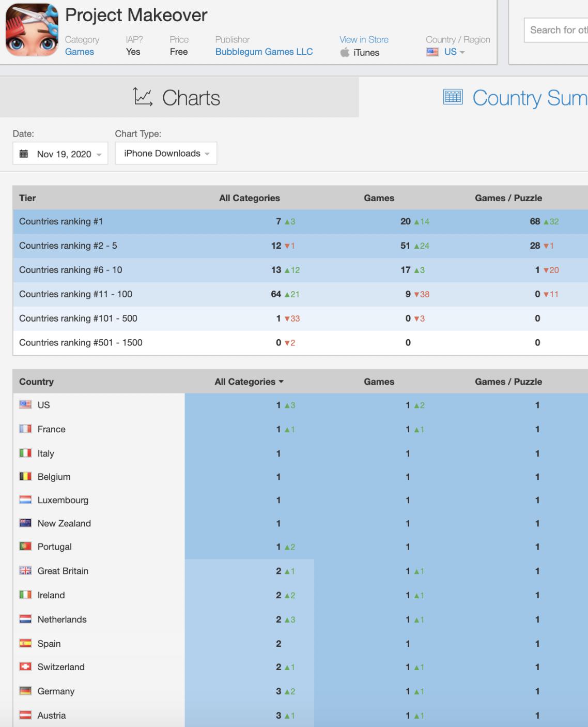Image resolution: width=588 pixels, height=727 pixels.
Task: Click the line chart icon beside Charts
Action: [143, 97]
